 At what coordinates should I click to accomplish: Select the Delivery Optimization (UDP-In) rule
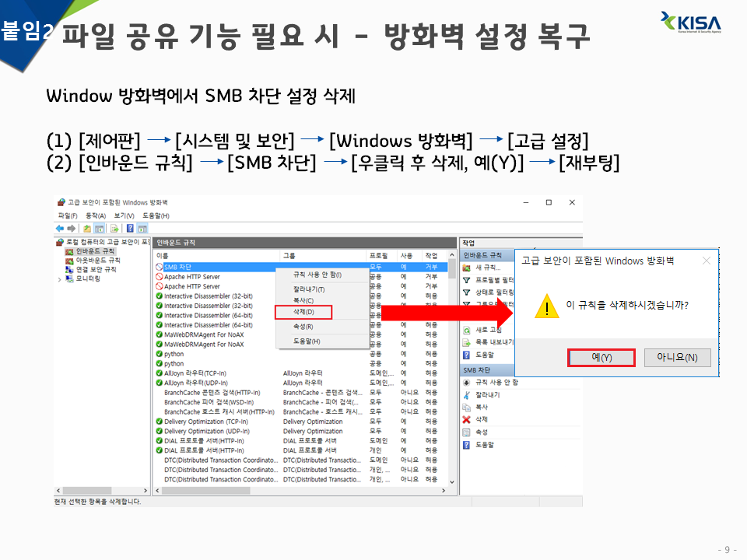tap(300, 432)
